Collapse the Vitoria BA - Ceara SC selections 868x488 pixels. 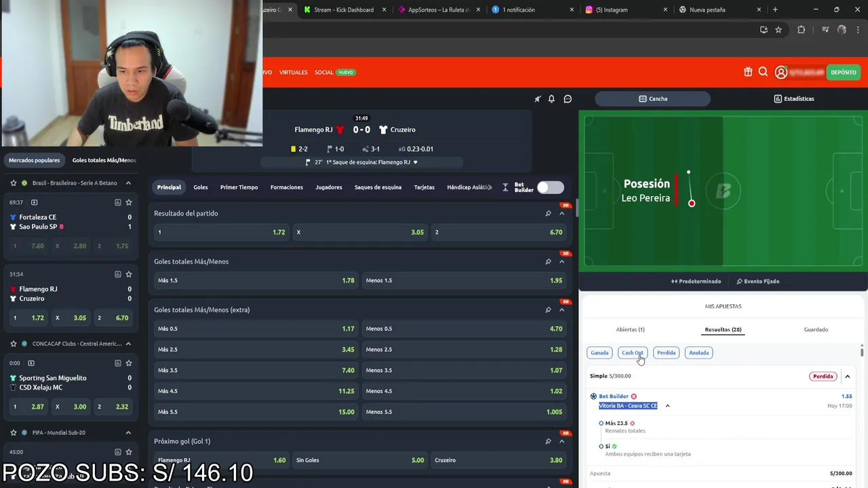point(667,406)
